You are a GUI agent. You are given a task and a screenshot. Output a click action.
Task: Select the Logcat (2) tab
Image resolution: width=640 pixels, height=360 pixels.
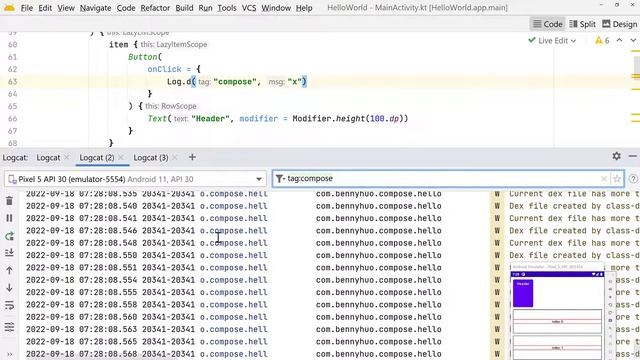click(x=97, y=158)
